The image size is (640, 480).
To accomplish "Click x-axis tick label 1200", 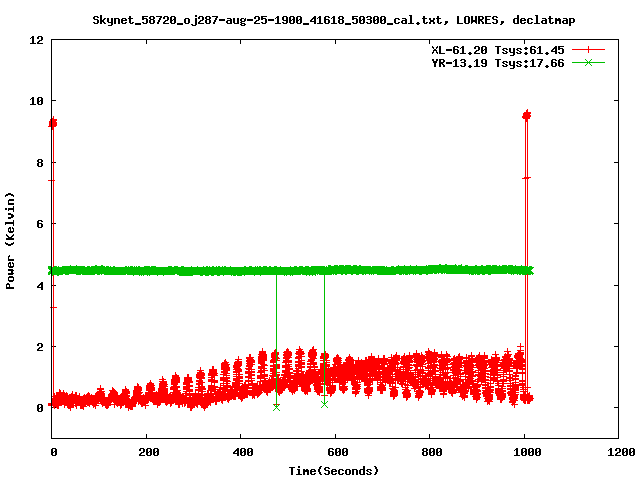I will click(621, 452).
